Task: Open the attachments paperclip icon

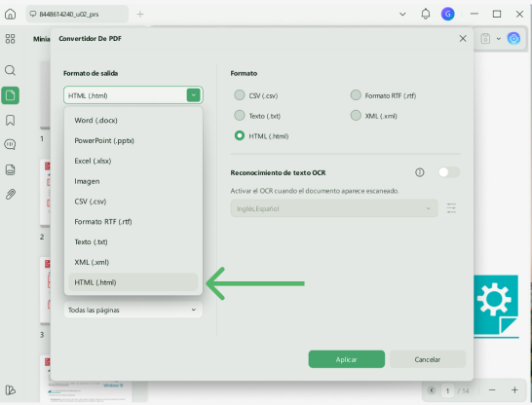Action: (x=10, y=195)
